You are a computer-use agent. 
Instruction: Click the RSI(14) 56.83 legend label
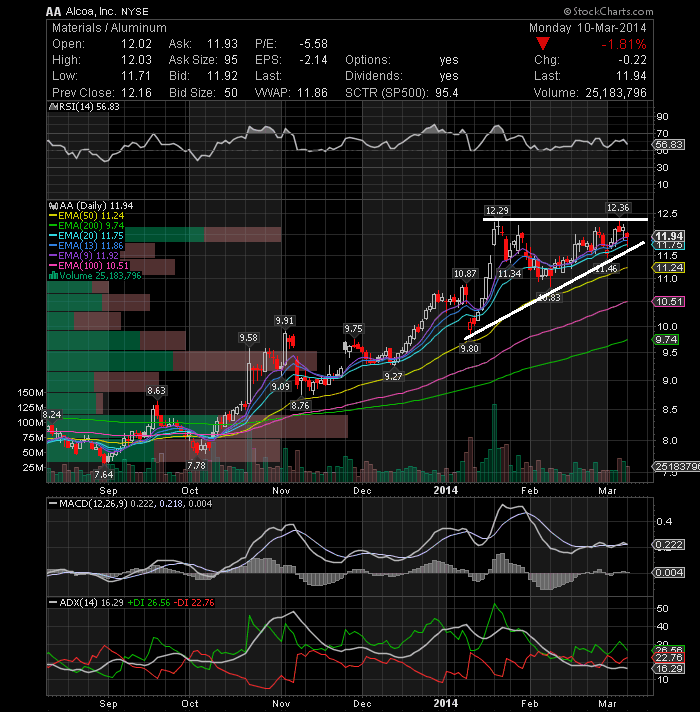coord(84,107)
